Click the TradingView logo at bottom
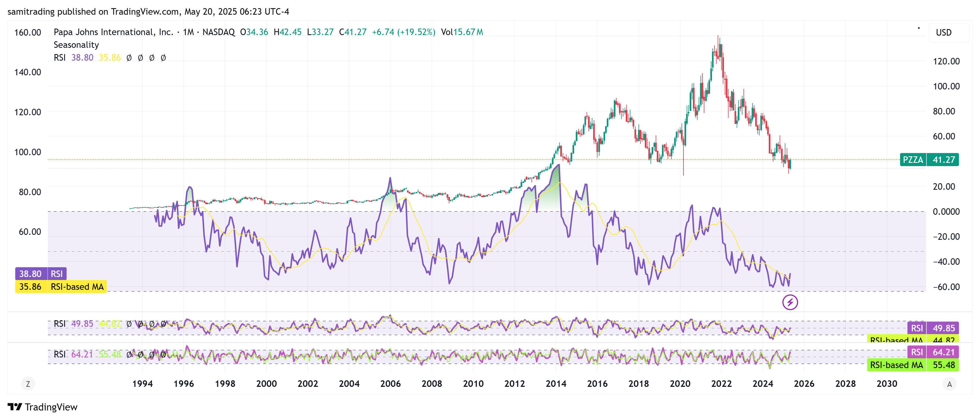 (x=43, y=407)
